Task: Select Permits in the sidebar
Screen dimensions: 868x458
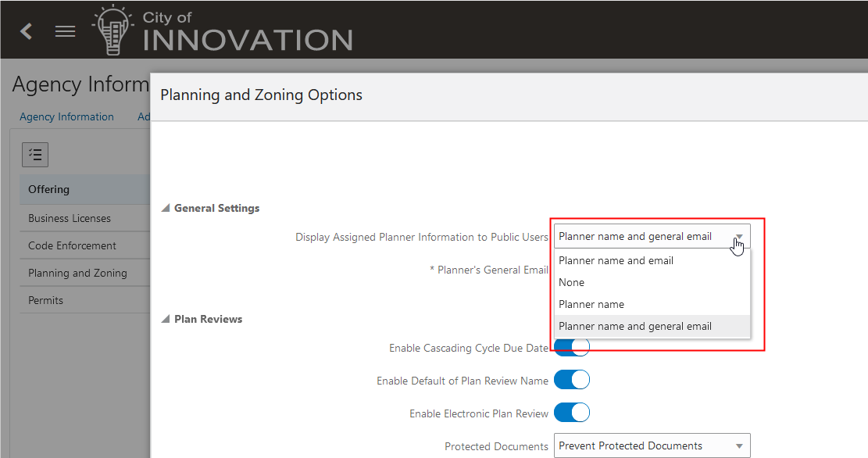Action: [46, 300]
